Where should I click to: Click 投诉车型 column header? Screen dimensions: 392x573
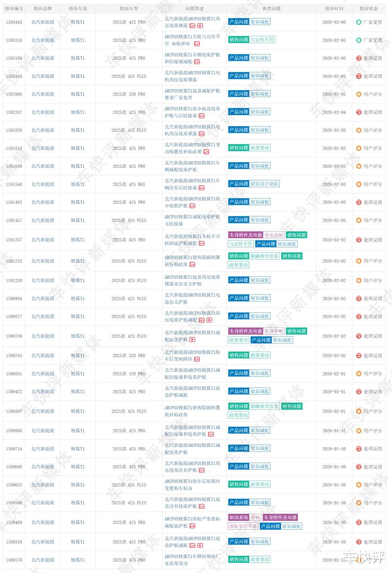coord(129,8)
